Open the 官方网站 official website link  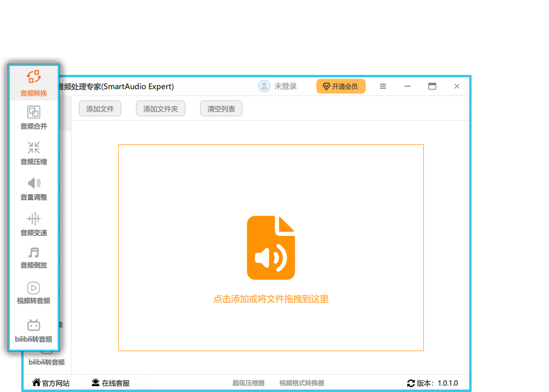coord(51,383)
